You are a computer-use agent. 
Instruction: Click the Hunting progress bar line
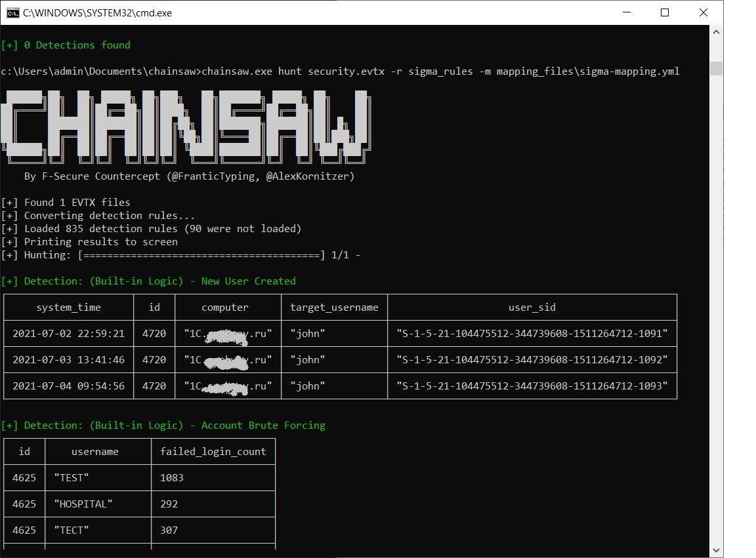(x=181, y=255)
